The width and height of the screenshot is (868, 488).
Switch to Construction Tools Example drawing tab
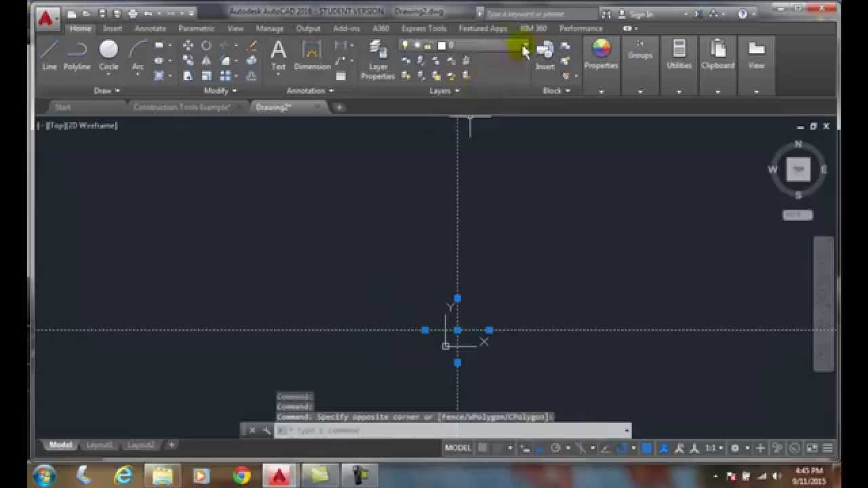tap(182, 107)
